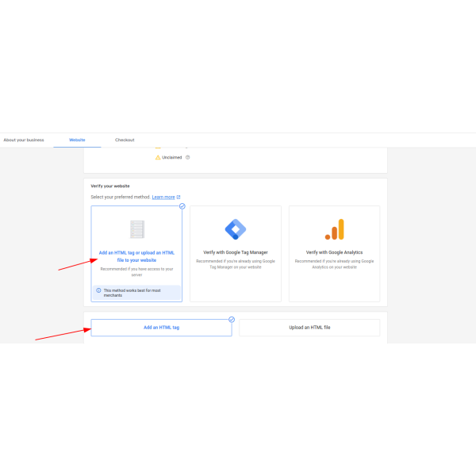The image size is (476, 476).
Task: Select Verify with Google Tag Manager card
Action: pos(236,254)
